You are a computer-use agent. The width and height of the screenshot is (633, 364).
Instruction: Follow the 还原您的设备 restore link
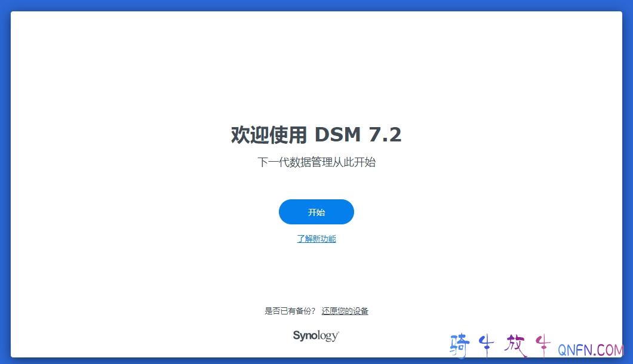[x=345, y=311]
